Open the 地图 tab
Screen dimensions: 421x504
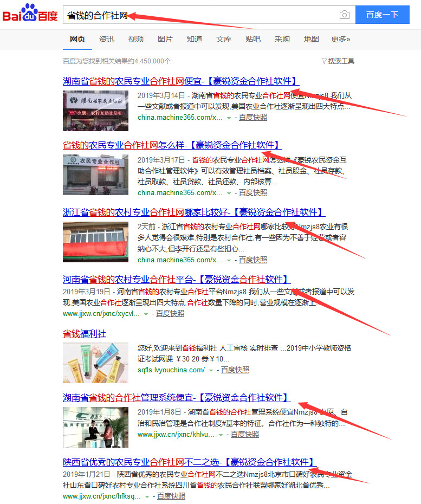click(x=312, y=39)
